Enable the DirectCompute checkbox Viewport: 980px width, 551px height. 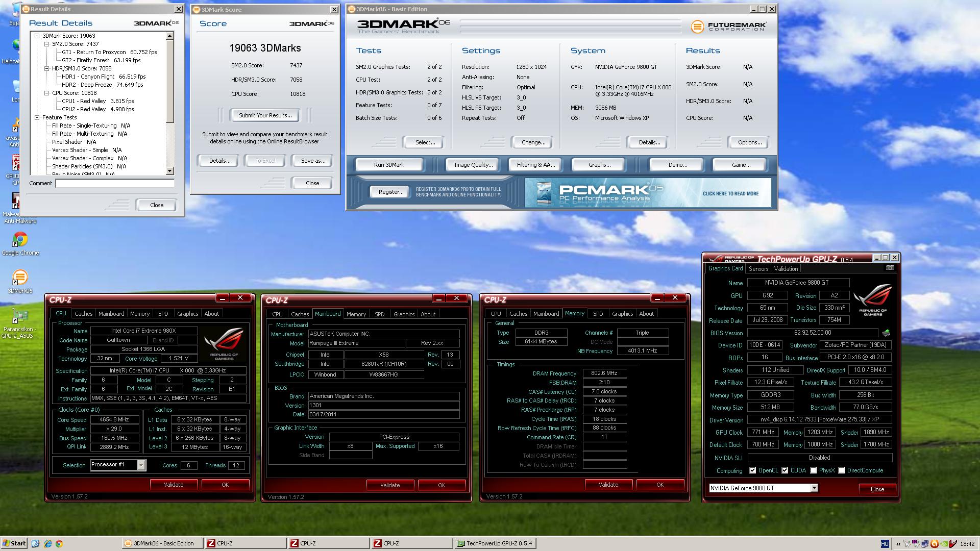842,470
